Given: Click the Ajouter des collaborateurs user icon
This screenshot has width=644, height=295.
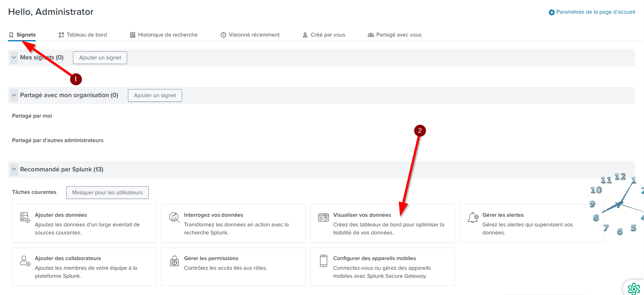Looking at the screenshot, I should (x=25, y=261).
